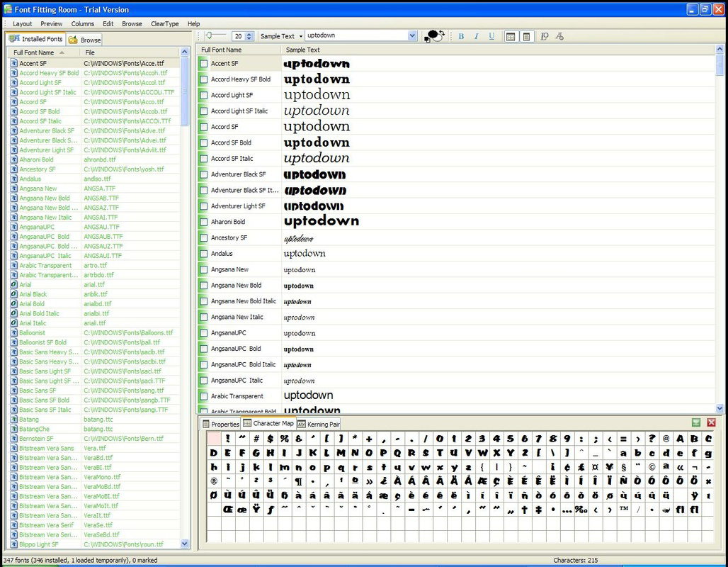
Task: Select the Balloonist font icon in left list
Action: tap(14, 333)
